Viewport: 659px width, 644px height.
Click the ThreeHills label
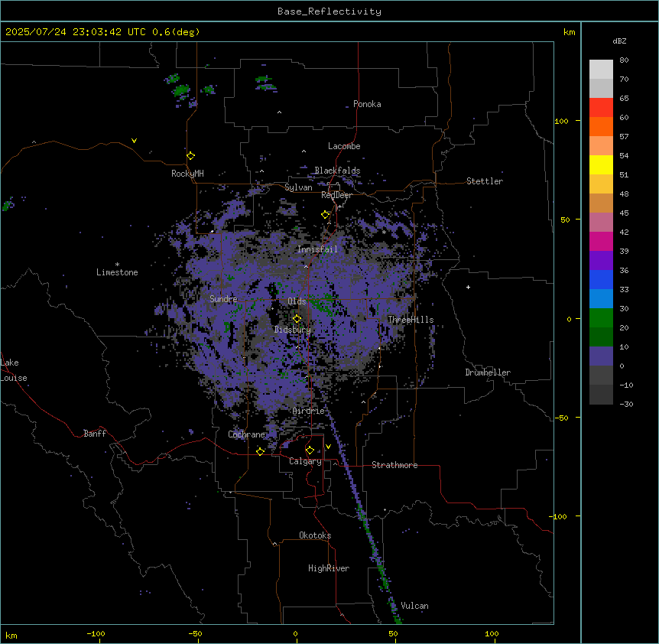pyautogui.click(x=411, y=320)
